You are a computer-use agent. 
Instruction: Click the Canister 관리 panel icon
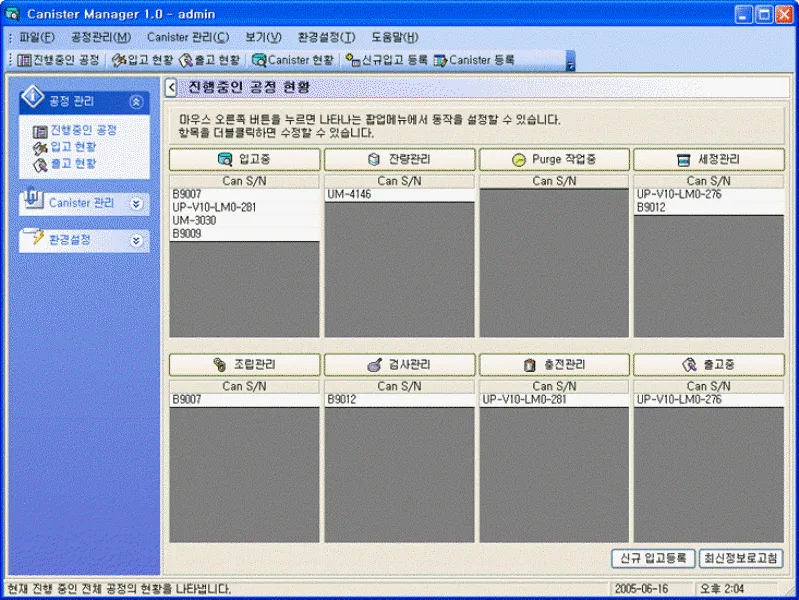[33, 199]
